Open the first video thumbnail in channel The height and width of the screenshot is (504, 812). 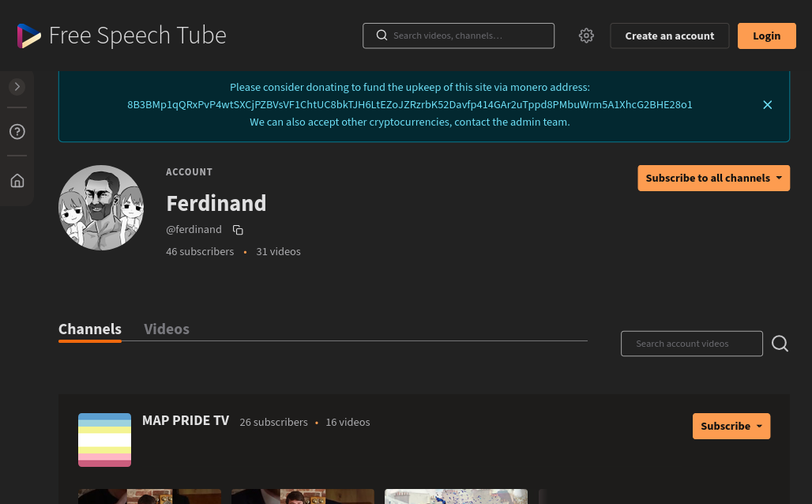pyautogui.click(x=149, y=496)
